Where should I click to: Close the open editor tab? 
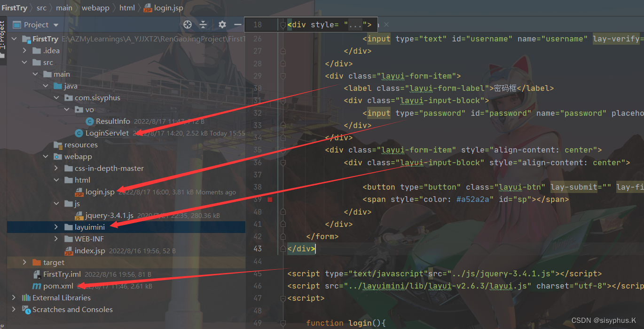point(386,24)
